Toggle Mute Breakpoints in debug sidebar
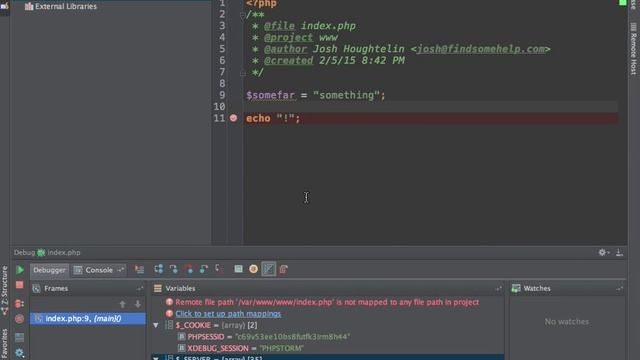Viewport: 640px width, 360px height. [x=19, y=319]
